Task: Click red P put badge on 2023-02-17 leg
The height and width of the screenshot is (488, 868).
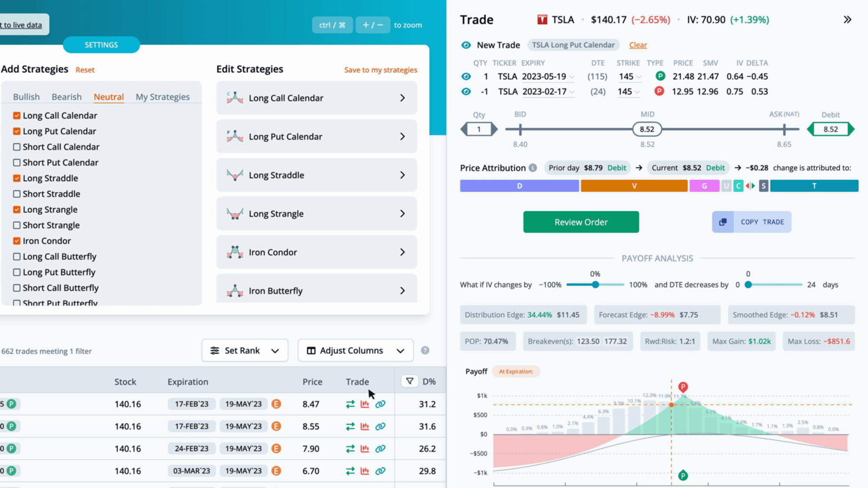Action: pos(659,91)
